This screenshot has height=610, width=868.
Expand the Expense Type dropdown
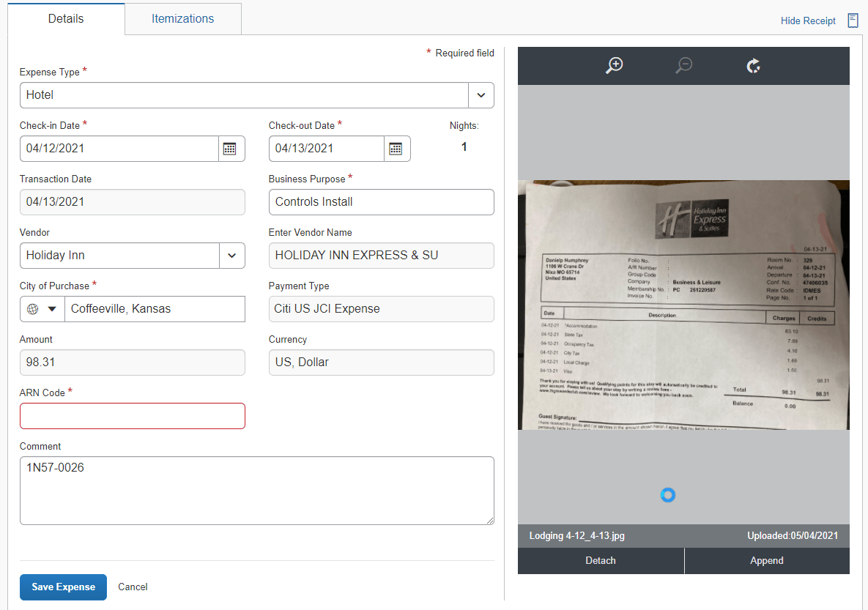tap(481, 95)
